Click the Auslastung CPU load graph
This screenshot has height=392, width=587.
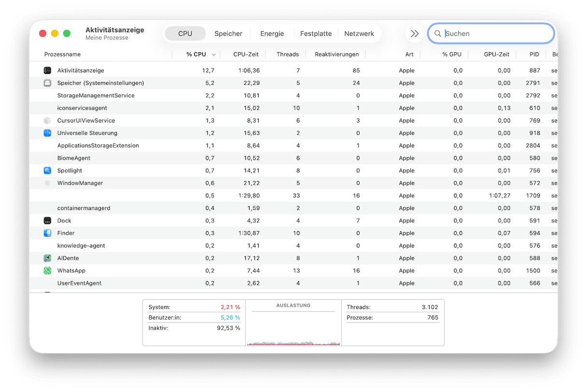click(x=293, y=328)
